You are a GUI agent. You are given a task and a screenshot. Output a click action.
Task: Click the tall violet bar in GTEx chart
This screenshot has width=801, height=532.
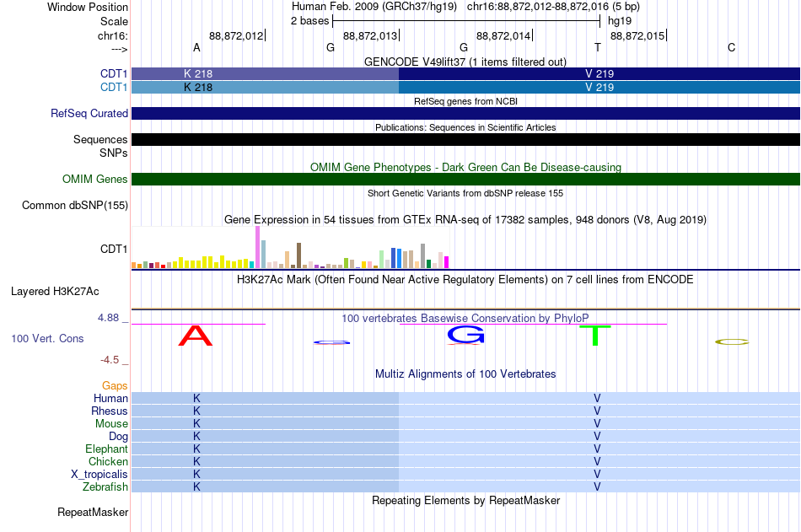click(x=257, y=247)
